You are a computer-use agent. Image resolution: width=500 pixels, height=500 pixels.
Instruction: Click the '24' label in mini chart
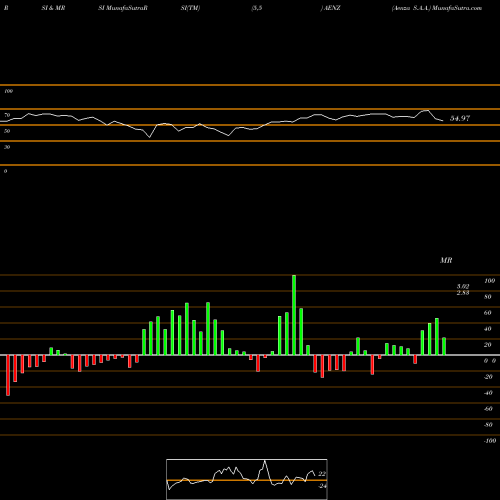322,486
